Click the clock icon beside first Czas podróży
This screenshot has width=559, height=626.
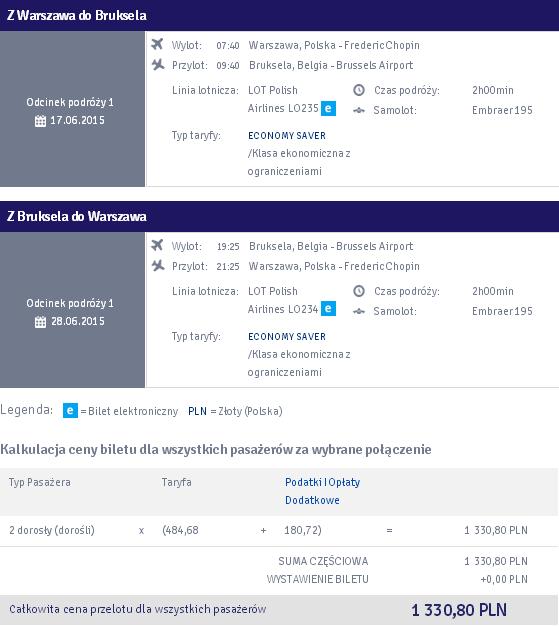(x=359, y=90)
